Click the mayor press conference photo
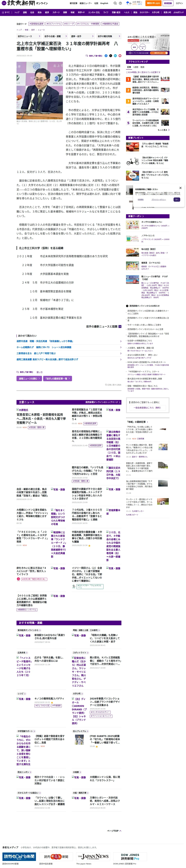 pos(40,90)
